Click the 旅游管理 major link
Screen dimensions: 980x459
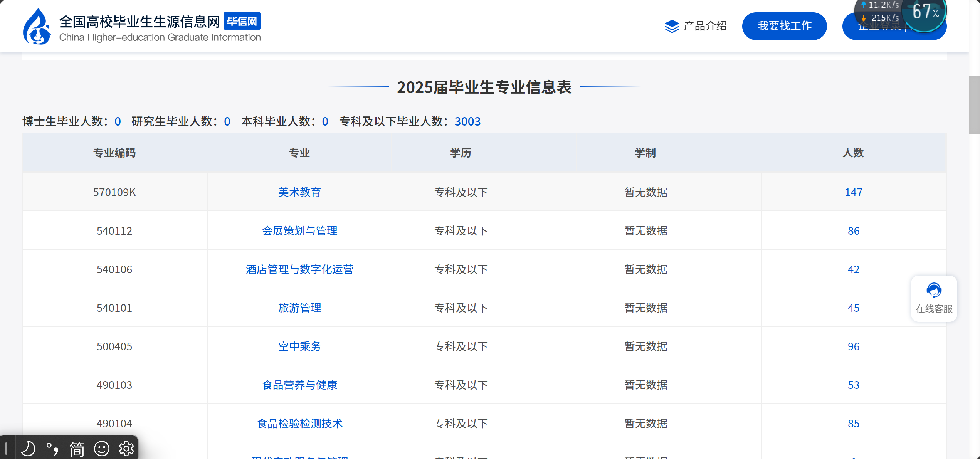(299, 308)
